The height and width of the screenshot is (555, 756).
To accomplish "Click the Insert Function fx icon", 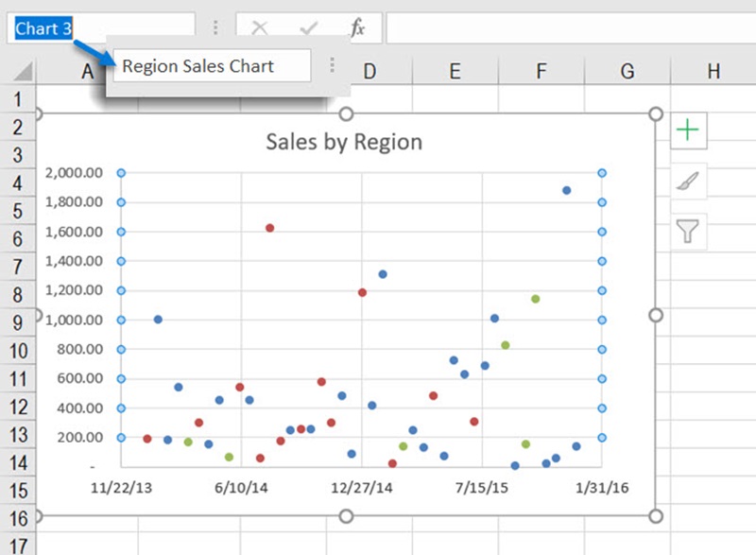I will [357, 28].
